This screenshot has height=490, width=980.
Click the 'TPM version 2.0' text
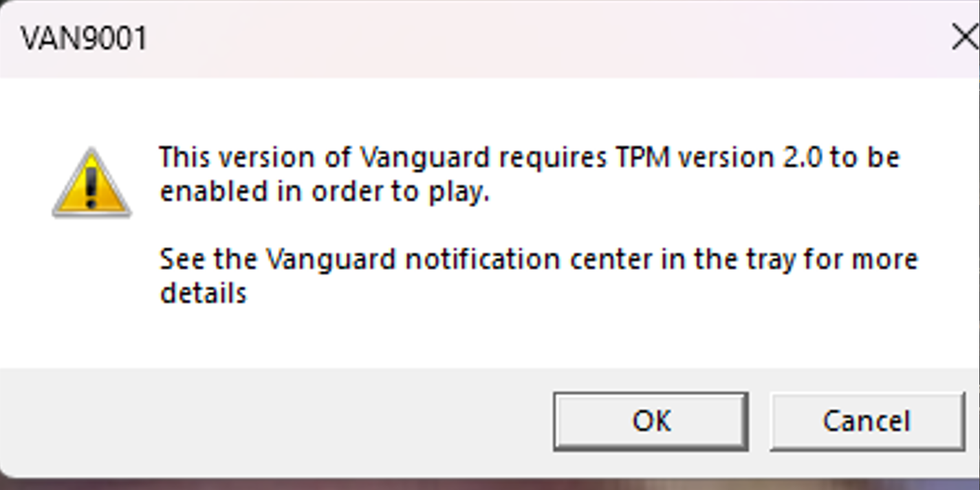pos(715,158)
